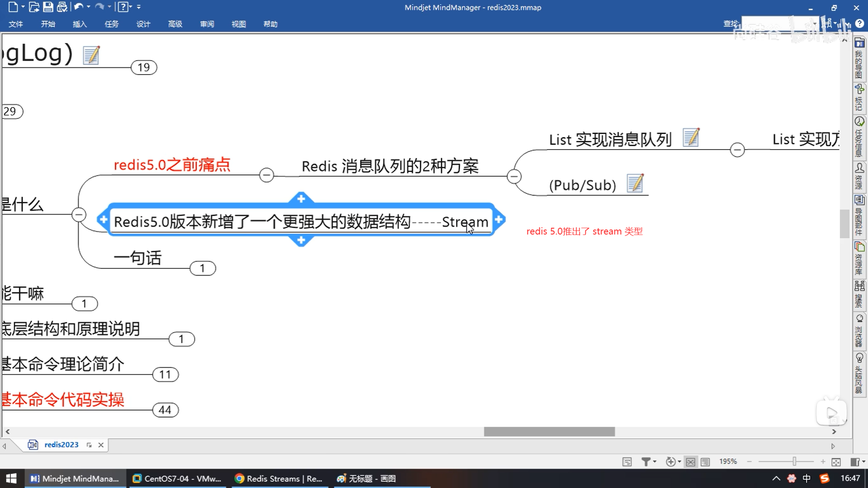Toggle outline view button in status bar
This screenshot has height=488, width=868.
tap(705, 461)
